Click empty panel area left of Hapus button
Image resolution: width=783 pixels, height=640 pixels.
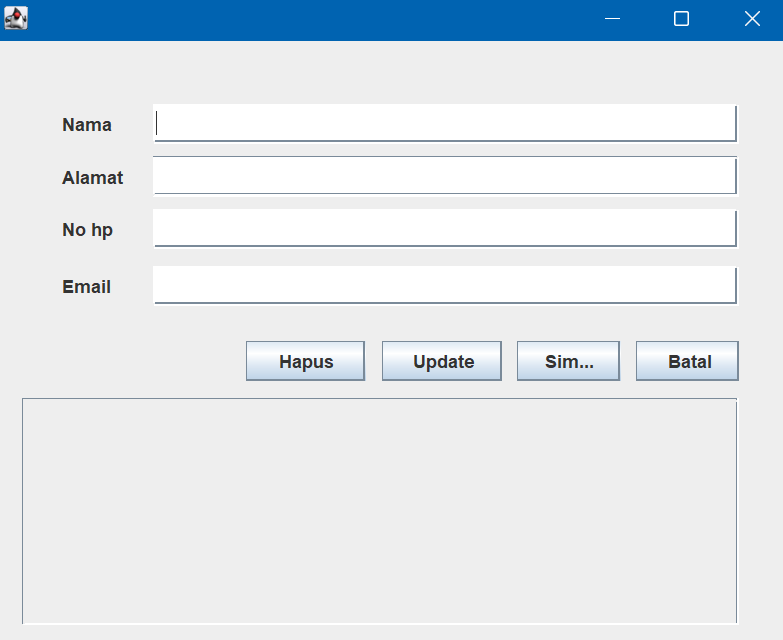pyautogui.click(x=130, y=361)
